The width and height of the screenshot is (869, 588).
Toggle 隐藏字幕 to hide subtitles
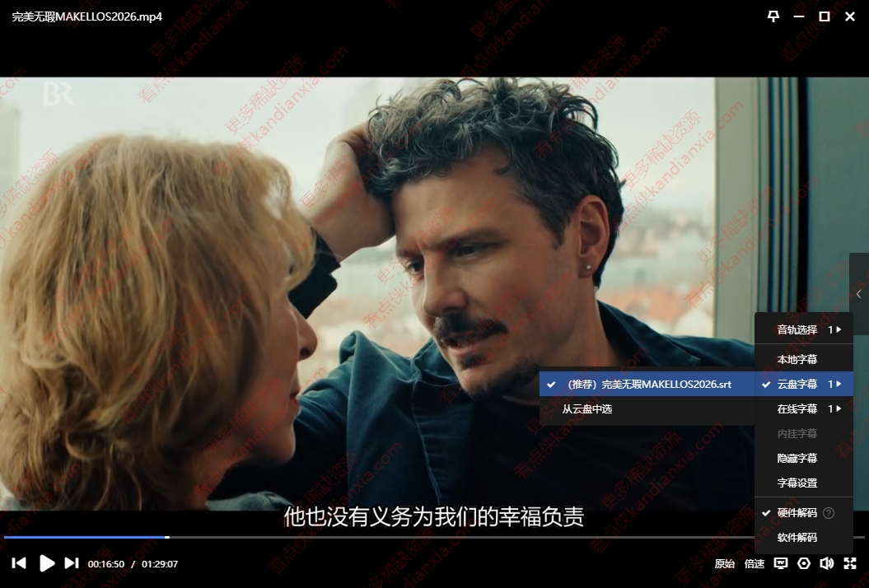pyautogui.click(x=794, y=458)
